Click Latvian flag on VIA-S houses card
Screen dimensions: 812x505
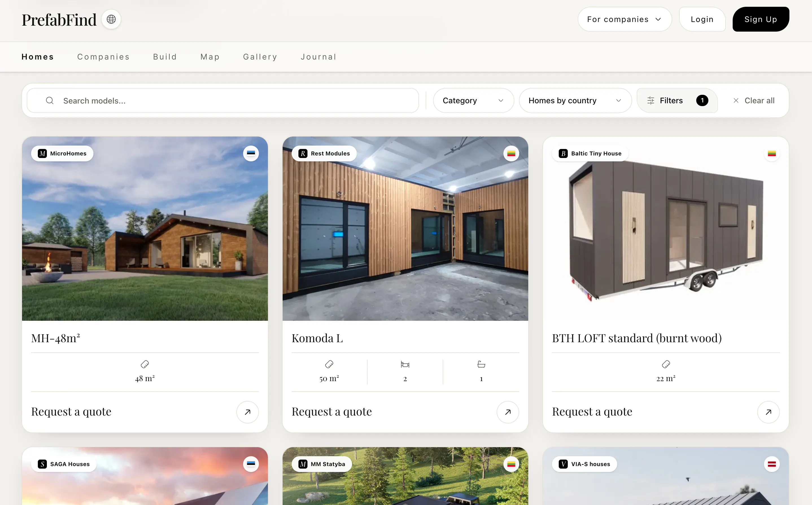tap(772, 464)
